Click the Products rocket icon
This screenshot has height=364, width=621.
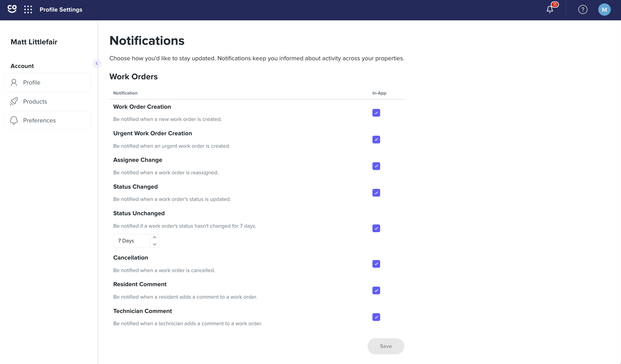[x=14, y=101]
